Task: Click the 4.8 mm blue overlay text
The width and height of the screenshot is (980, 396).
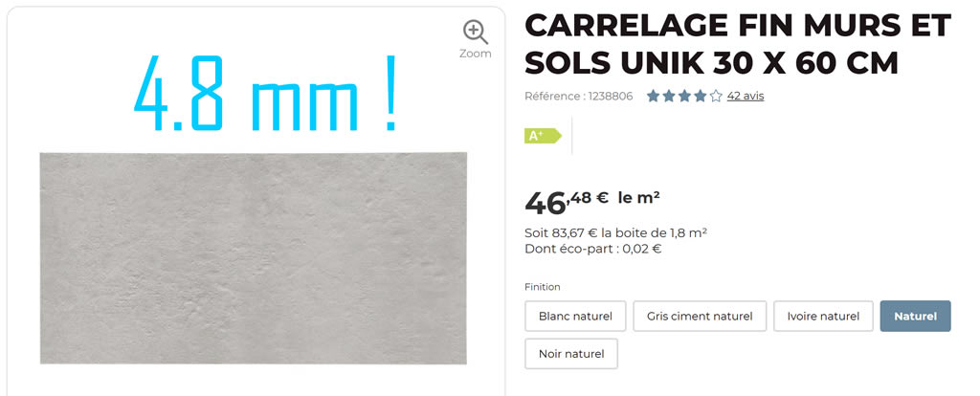Action: (x=266, y=93)
